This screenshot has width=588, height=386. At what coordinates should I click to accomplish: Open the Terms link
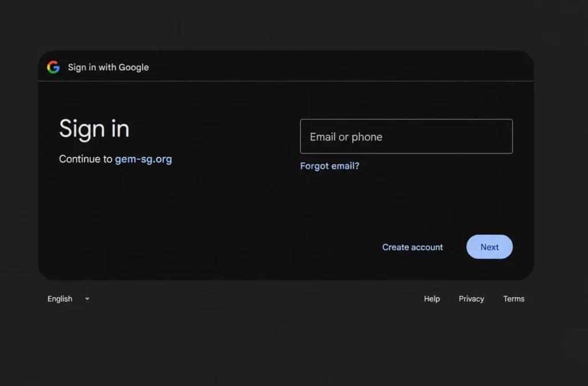coord(514,299)
